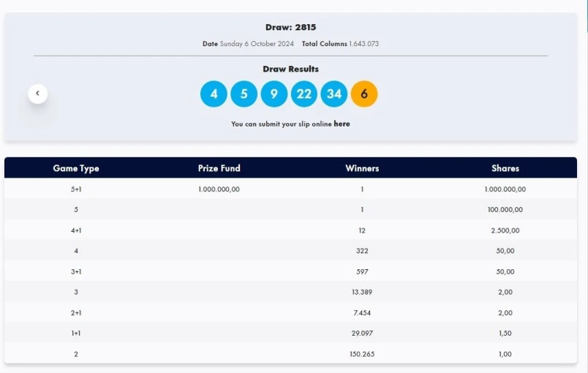Screen dimensions: 588x373
Task: Click the Draw: 2815 heading
Action: (290, 27)
